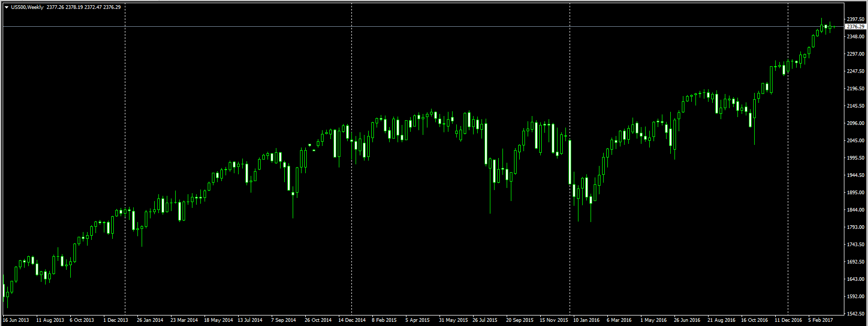Click the 1542.50 label on price scale
Screen dimensions: 868x326
855,314
